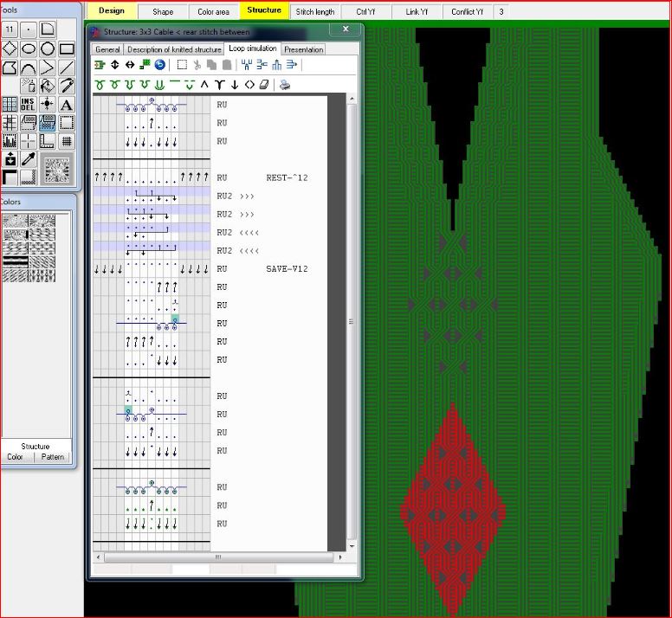Click the vertical flip arrows icon

point(115,65)
